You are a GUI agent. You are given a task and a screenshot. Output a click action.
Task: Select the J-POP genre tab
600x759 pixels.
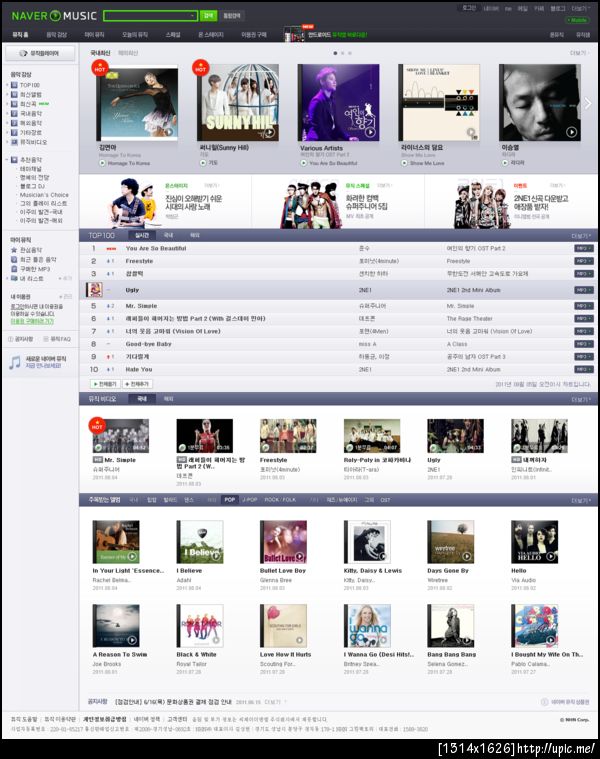click(x=250, y=500)
